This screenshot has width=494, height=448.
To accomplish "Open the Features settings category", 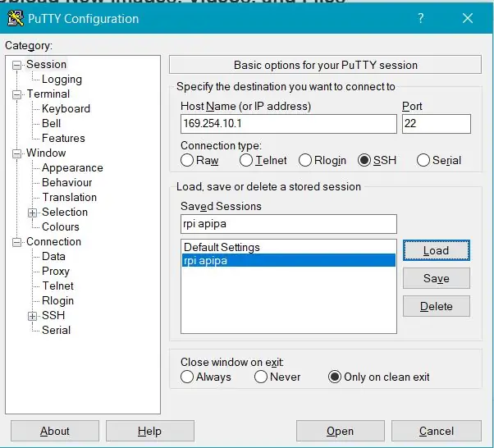I will point(63,139).
